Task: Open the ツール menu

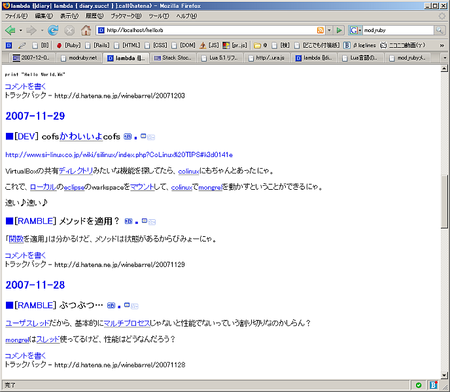Action: click(x=159, y=16)
